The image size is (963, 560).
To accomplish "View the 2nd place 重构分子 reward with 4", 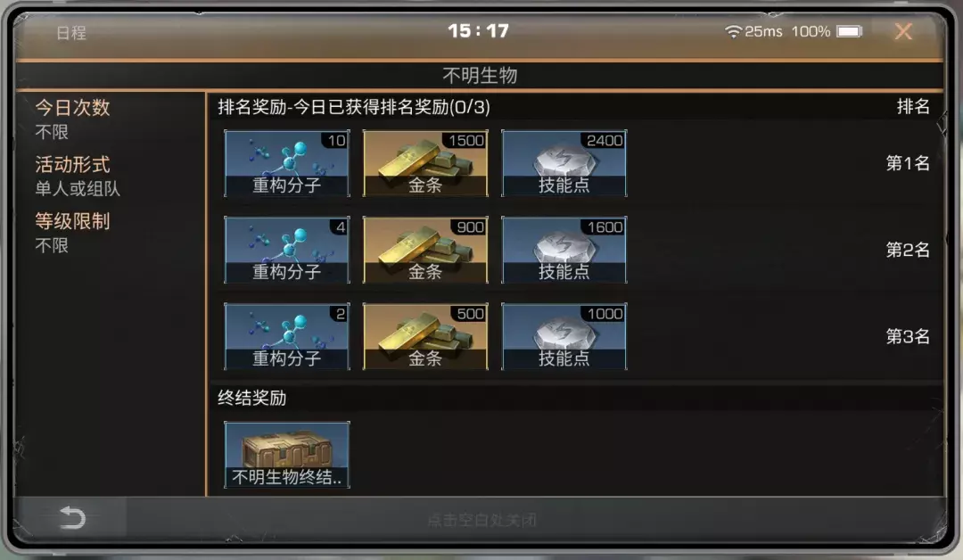I will tap(287, 250).
